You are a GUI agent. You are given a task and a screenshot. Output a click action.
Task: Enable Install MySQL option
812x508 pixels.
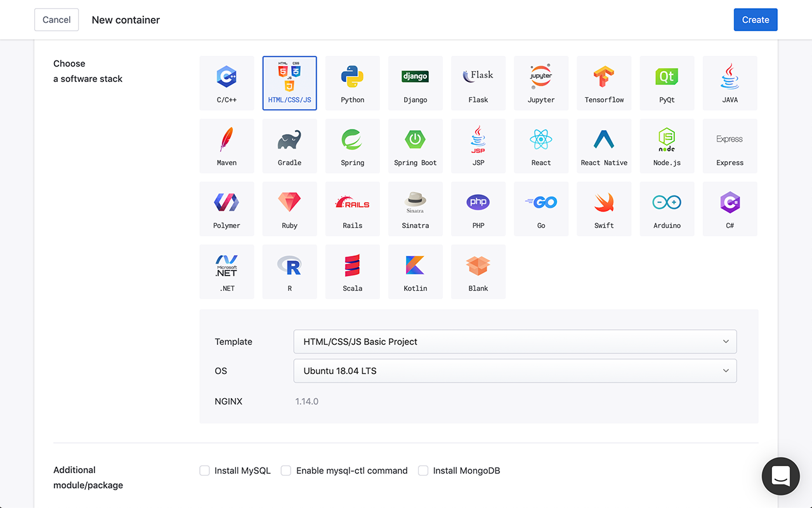coord(204,471)
